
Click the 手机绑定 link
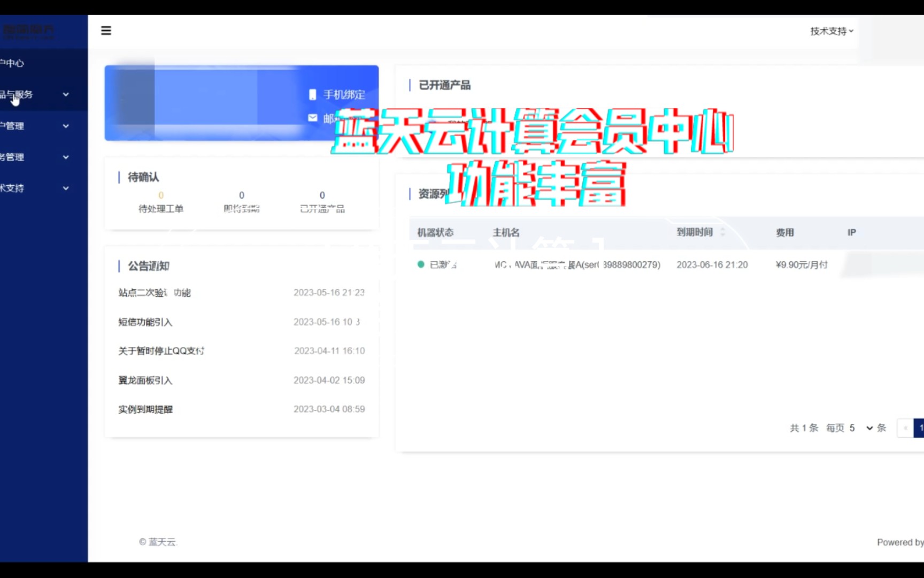344,95
